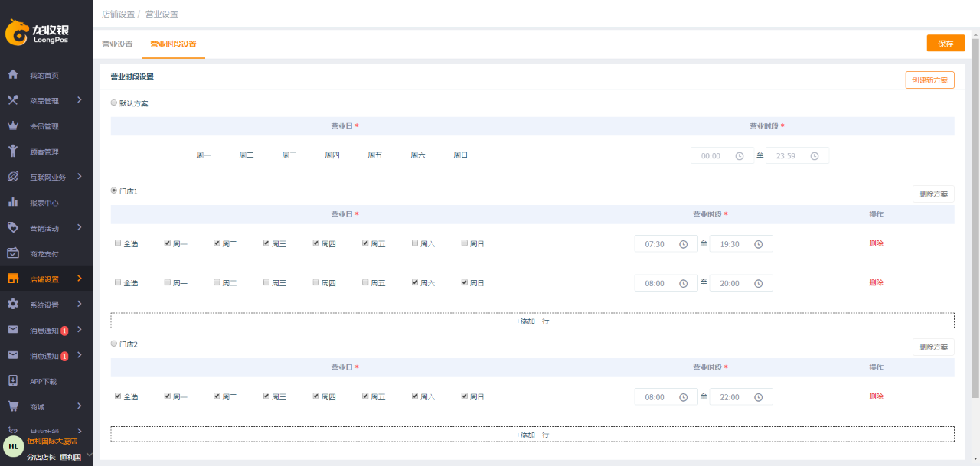The width and height of the screenshot is (980, 466).
Task: Expand 商城 submenu chevron
Action: (x=80, y=406)
